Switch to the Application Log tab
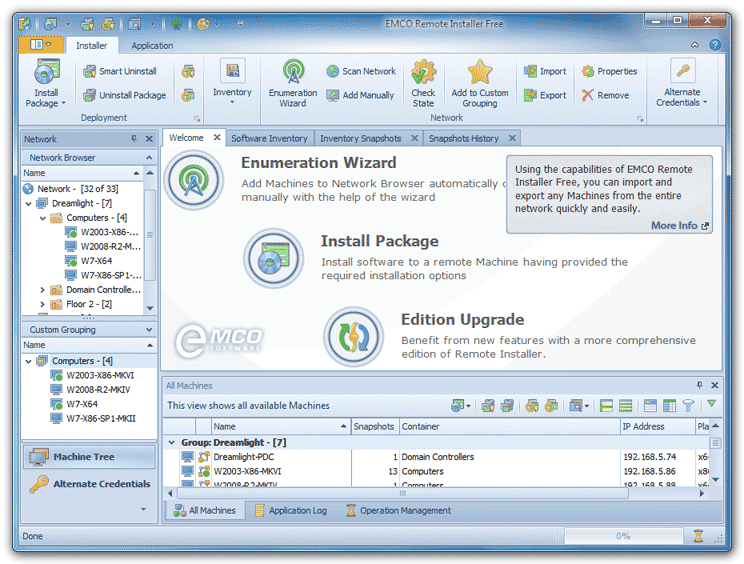 pyautogui.click(x=291, y=510)
